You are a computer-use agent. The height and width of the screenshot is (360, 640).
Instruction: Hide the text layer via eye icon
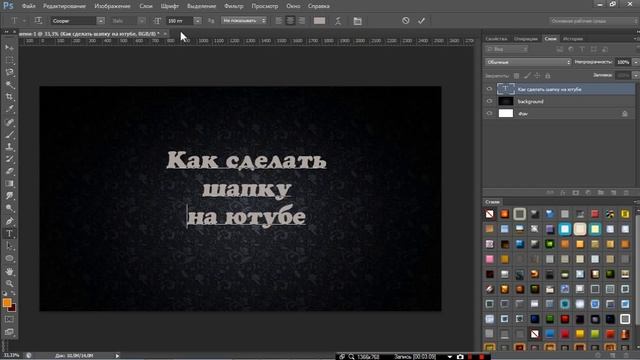(489, 89)
